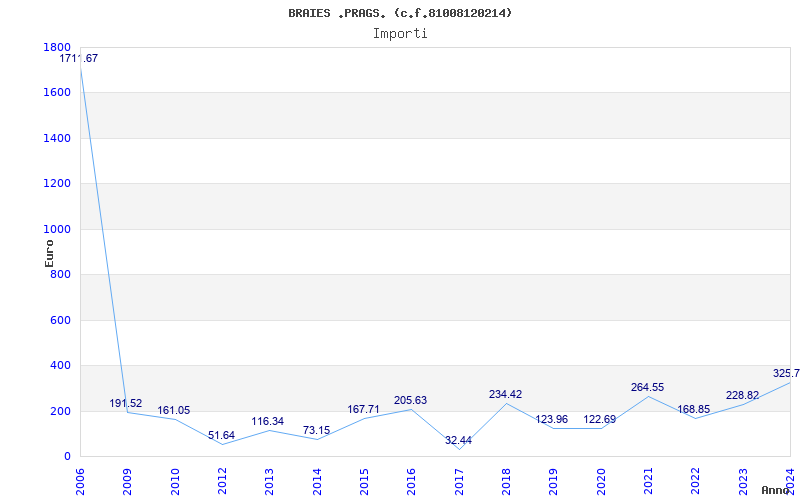
Task: Click the Importi subtitle
Action: [400, 34]
